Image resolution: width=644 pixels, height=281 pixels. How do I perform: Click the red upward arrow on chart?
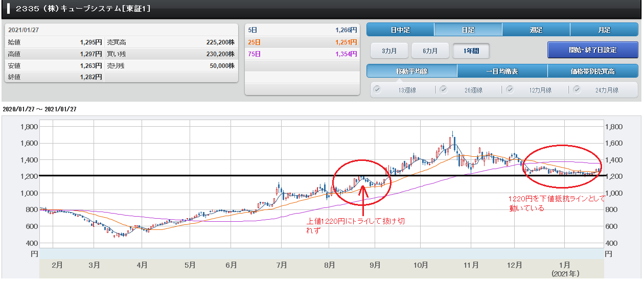363,199
